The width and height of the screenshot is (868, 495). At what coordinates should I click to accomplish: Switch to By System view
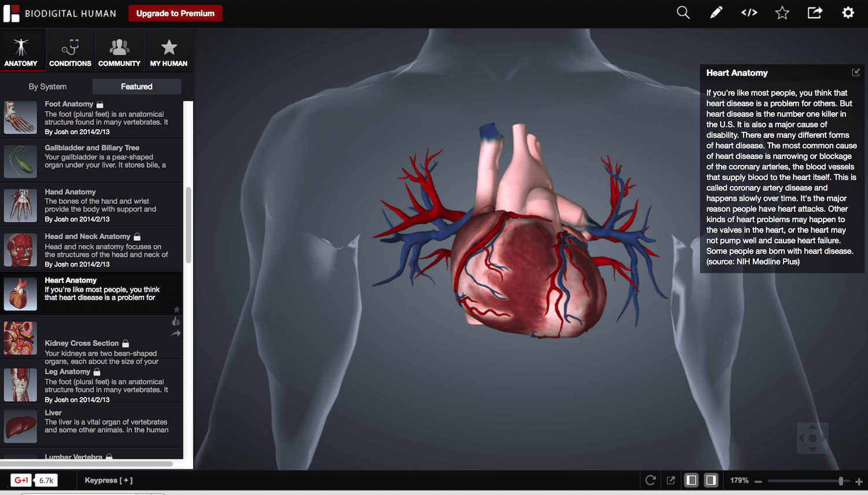(47, 86)
